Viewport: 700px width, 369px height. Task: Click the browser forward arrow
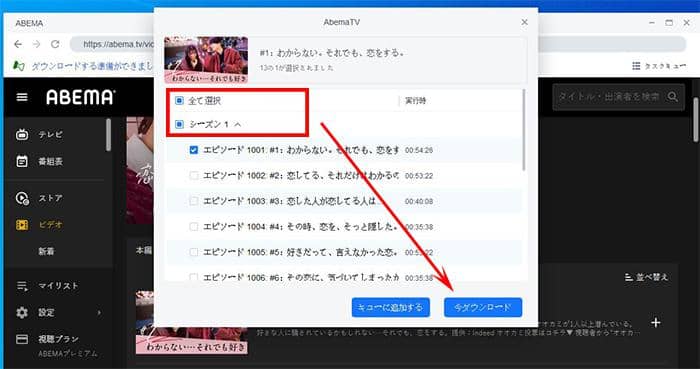37,44
